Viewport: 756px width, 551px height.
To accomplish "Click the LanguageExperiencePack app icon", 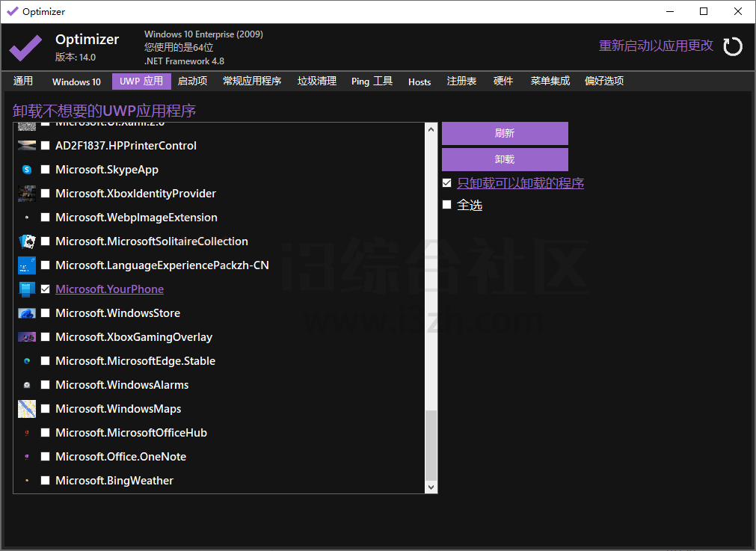I will (x=27, y=265).
